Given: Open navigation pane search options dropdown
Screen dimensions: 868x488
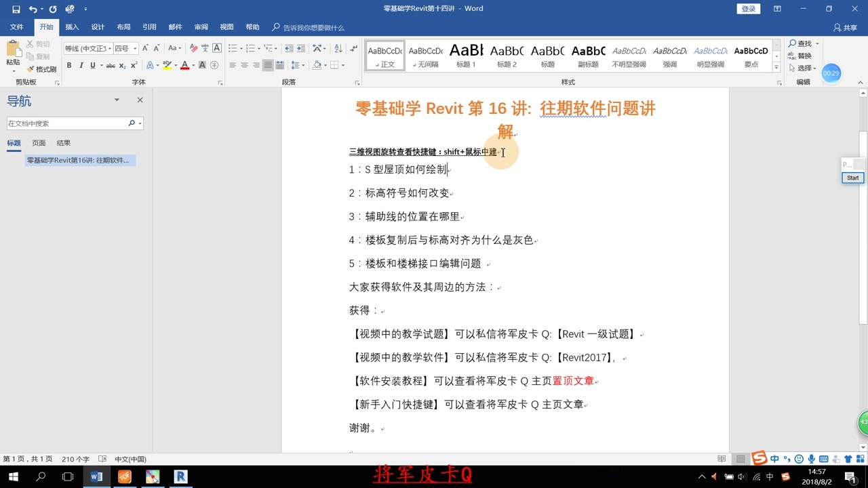Looking at the screenshot, I should pos(140,123).
